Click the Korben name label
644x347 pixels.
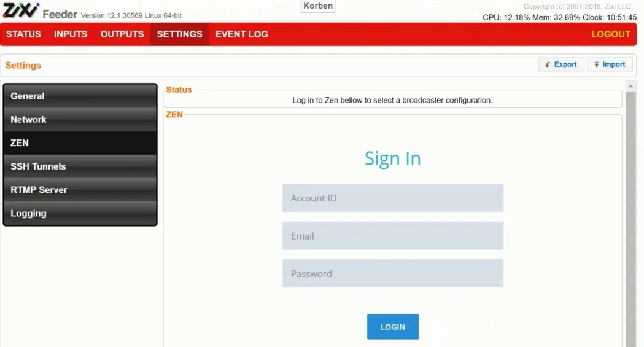(x=318, y=6)
